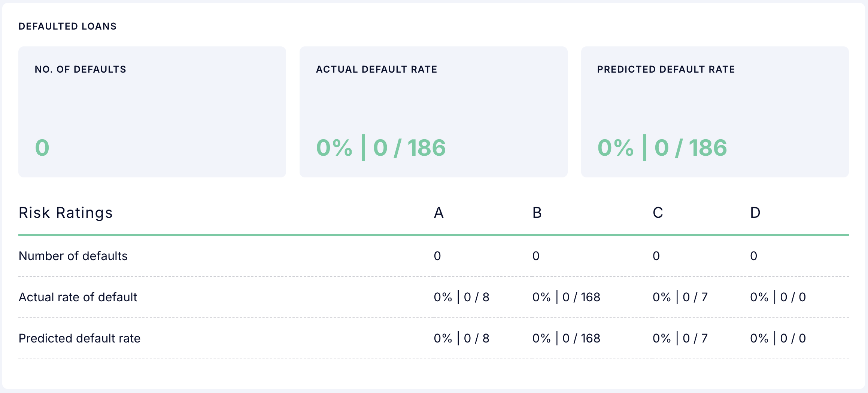Screen dimensions: 868x393
Task: Click Predicted Default Rate value 0% | 0 / 186
Action: [662, 147]
